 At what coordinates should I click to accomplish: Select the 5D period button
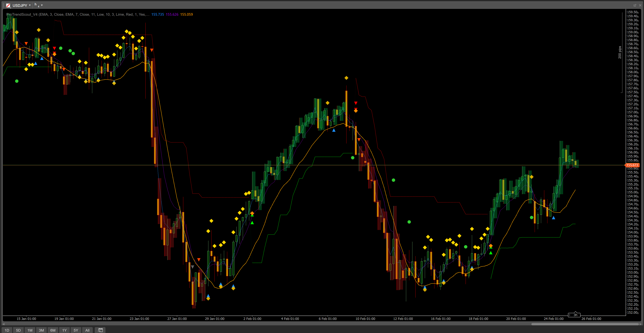coord(18,330)
